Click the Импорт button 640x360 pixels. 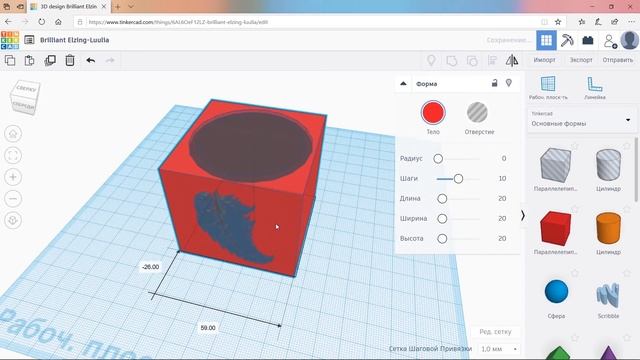click(544, 60)
